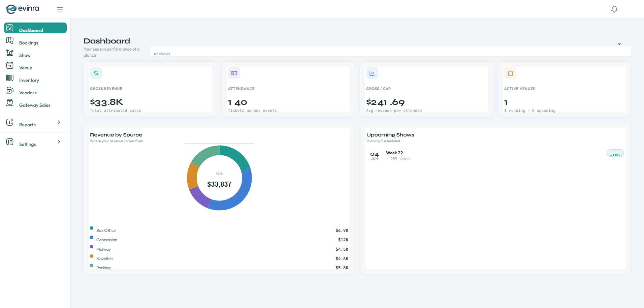Select the Box Office legend swatch
This screenshot has width=644, height=308.
pyautogui.click(x=92, y=228)
